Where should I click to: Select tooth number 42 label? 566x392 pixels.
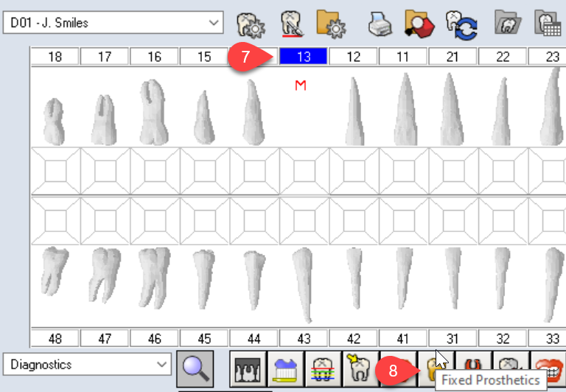point(354,338)
